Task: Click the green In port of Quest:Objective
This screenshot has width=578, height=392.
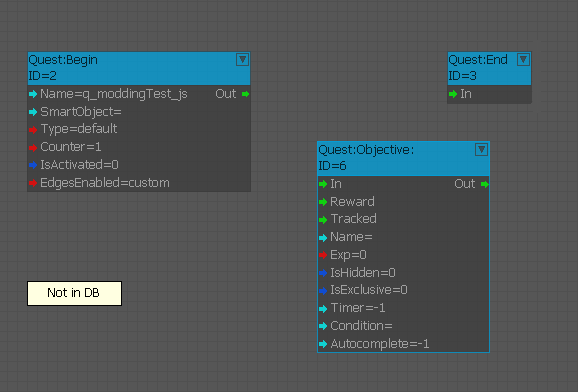Action: click(323, 184)
